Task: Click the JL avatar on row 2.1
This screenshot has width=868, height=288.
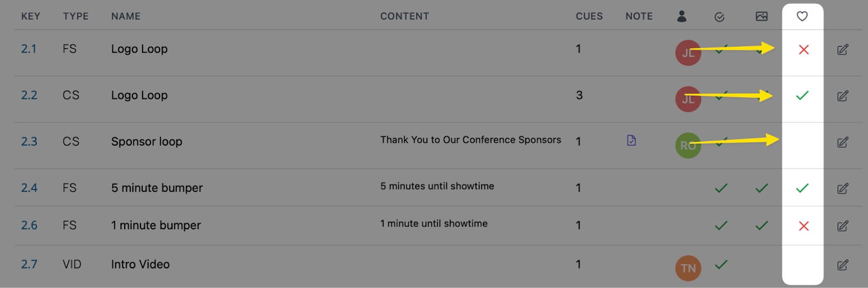Action: [688, 53]
